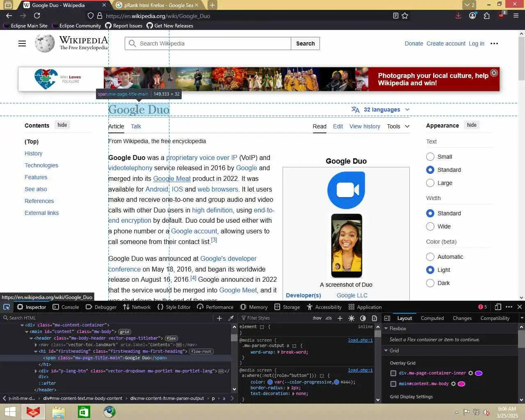
Task: Expand the nav vector-toc-landmark node
Action: [x=36, y=345]
